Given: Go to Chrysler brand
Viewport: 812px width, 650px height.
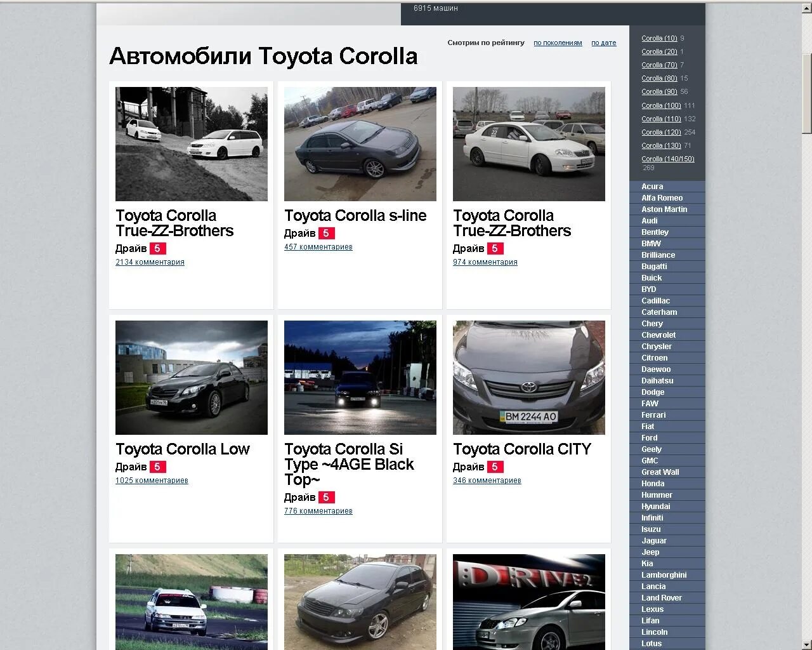Looking at the screenshot, I should pos(656,347).
